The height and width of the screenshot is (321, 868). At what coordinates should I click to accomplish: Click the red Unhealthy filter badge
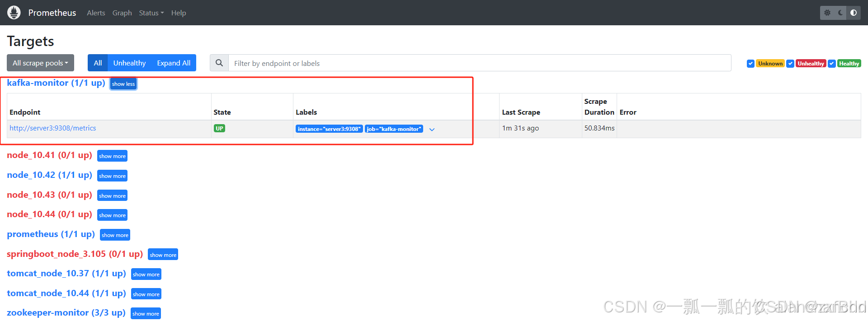coord(811,64)
